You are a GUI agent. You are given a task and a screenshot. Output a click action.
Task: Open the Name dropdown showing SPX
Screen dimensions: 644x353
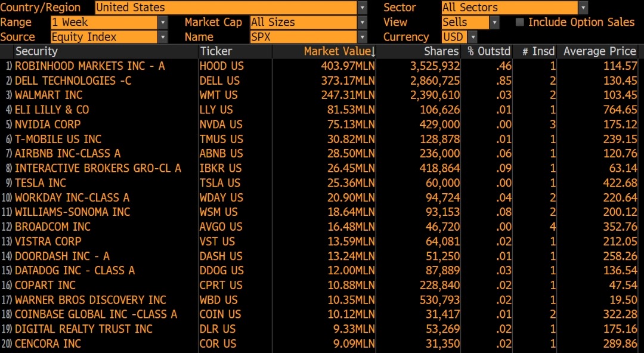click(x=361, y=36)
